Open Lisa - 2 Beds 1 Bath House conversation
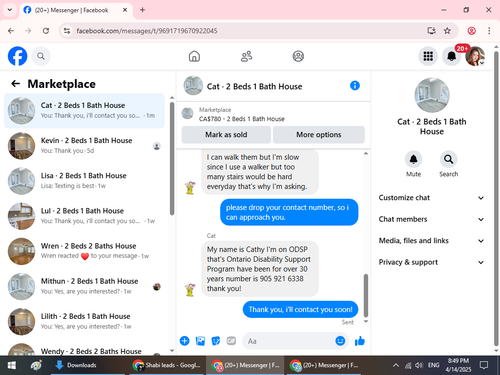Screen dimensions: 500x375 tap(84, 181)
